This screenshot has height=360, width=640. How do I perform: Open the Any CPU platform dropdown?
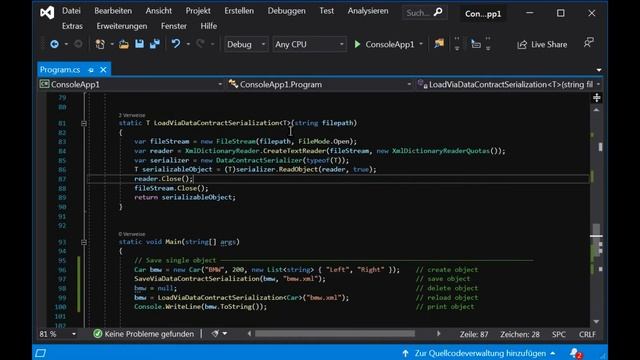(309, 44)
